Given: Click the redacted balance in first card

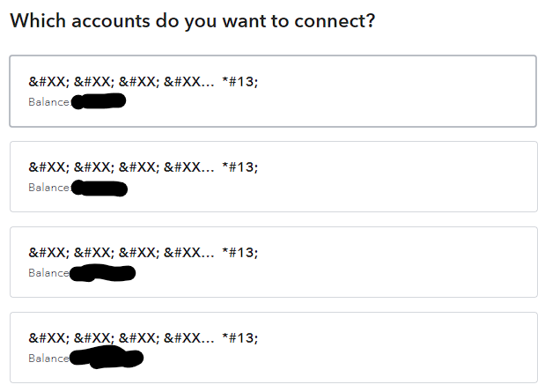Looking at the screenshot, I should 99,102.
